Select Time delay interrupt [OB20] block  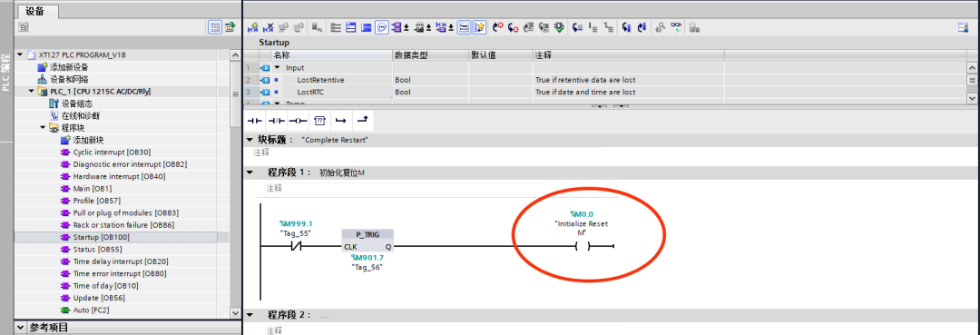122,261
